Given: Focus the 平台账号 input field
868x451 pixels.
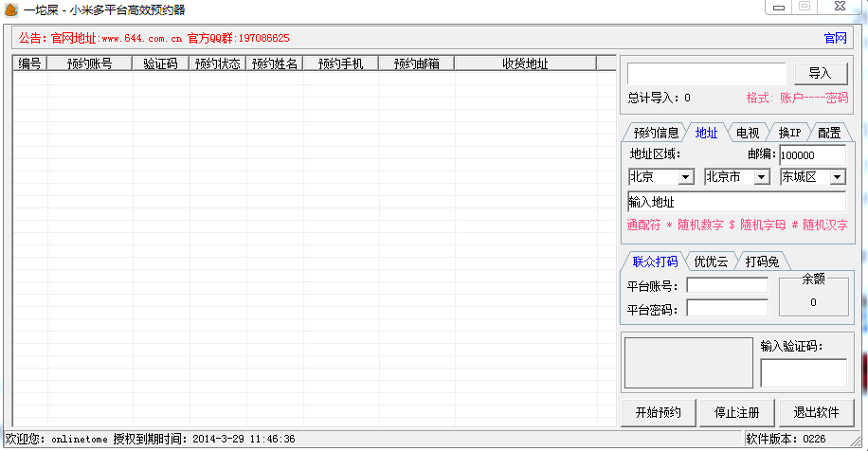Looking at the screenshot, I should point(728,285).
